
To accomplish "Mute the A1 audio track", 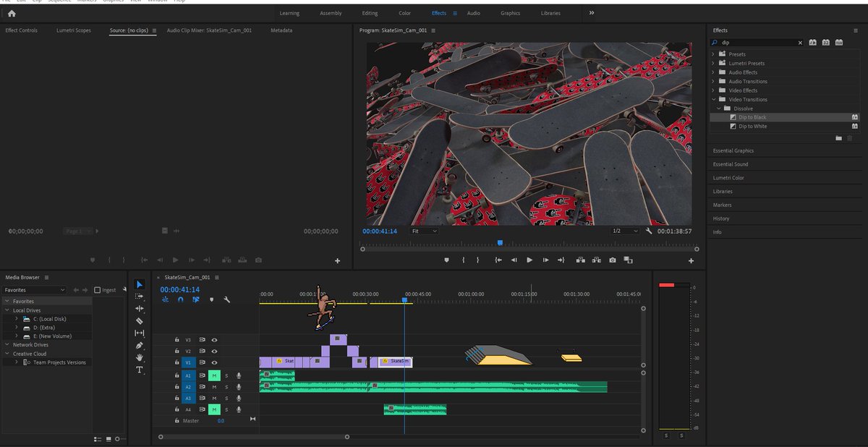I will [x=215, y=375].
